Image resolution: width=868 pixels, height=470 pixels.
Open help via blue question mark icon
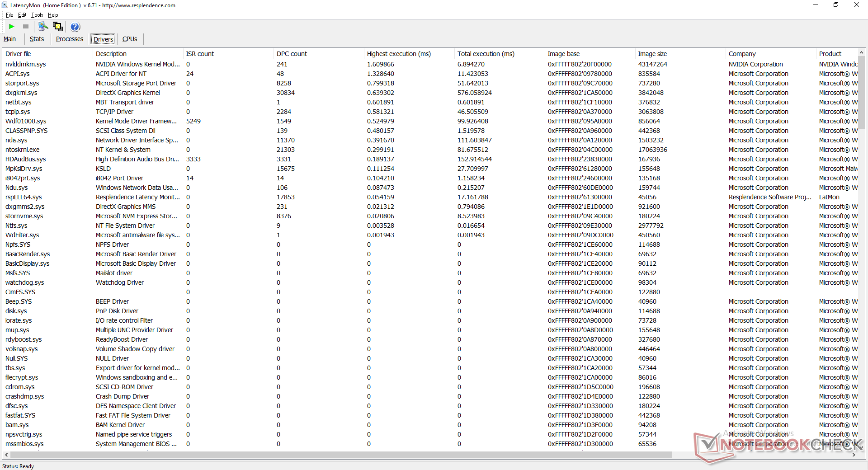(x=75, y=27)
